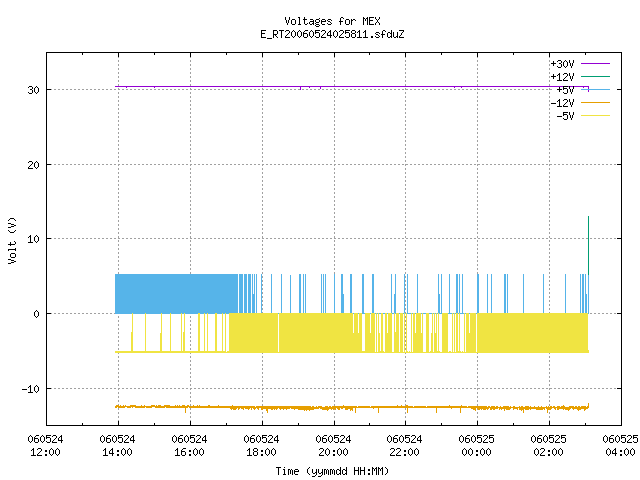Screen dimensions: 640x480
Task: Click x-axis label 060524 18:00
Action: coord(261,446)
